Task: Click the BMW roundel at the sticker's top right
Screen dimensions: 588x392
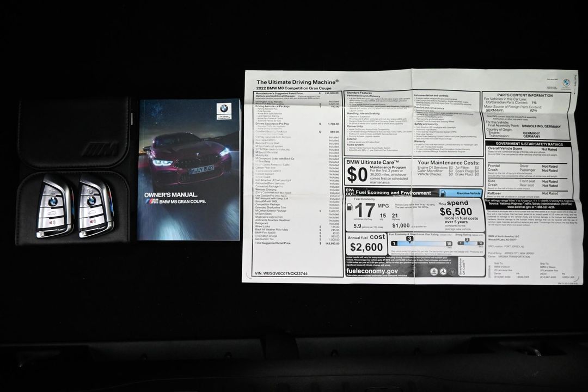Action: tap(565, 83)
